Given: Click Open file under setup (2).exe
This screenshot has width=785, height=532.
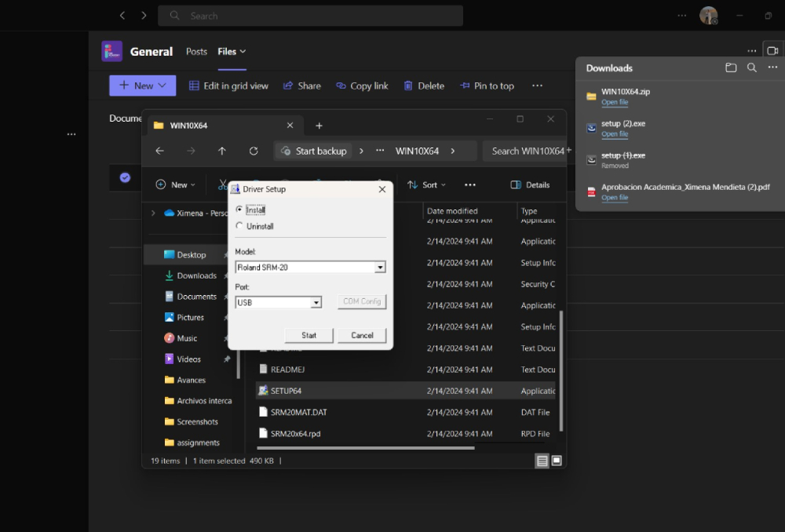Looking at the screenshot, I should [x=615, y=134].
